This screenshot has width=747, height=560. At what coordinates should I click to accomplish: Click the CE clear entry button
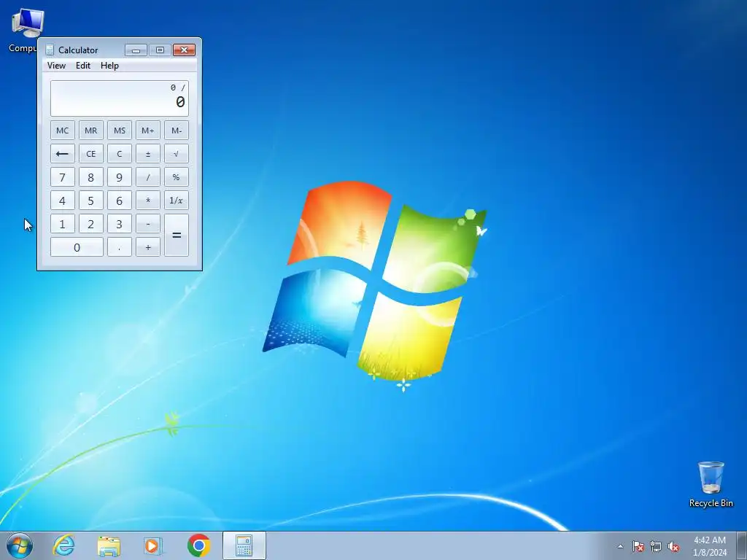(x=91, y=154)
